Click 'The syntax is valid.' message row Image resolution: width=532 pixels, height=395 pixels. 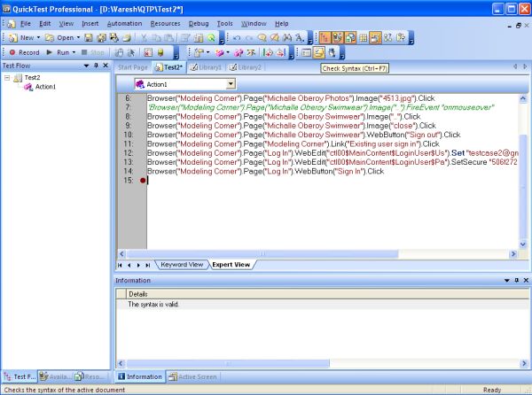[x=322, y=304]
